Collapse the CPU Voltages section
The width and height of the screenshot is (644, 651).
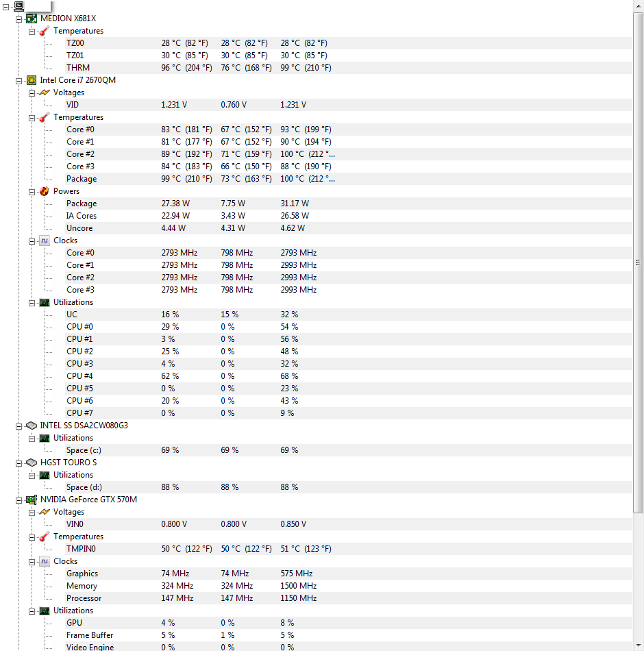point(32,93)
